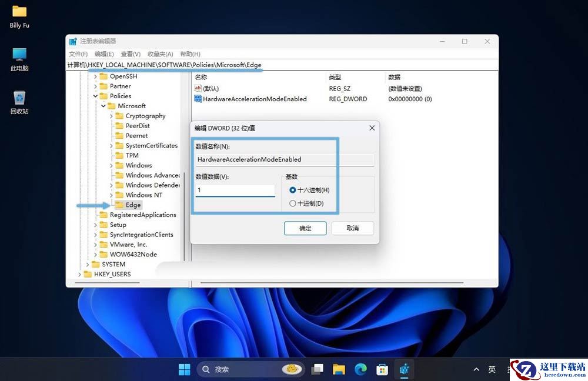
Task: Click the (默认) string value icon
Action: 198,88
